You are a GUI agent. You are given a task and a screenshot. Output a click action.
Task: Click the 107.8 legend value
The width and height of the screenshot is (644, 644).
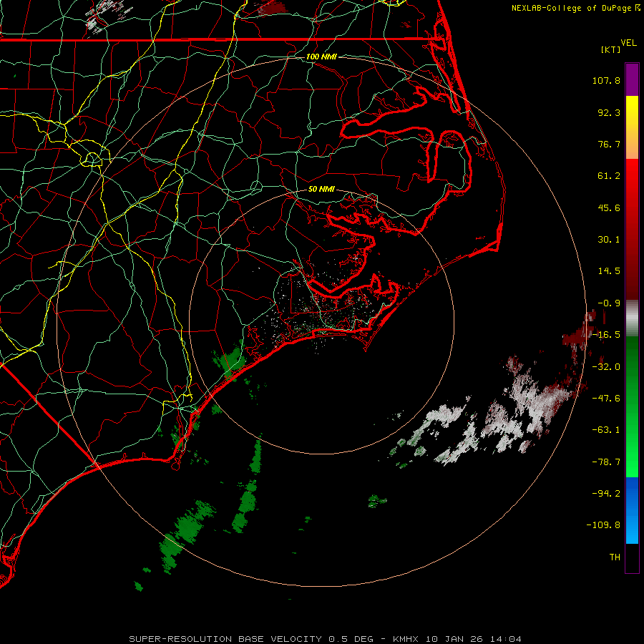(x=606, y=80)
